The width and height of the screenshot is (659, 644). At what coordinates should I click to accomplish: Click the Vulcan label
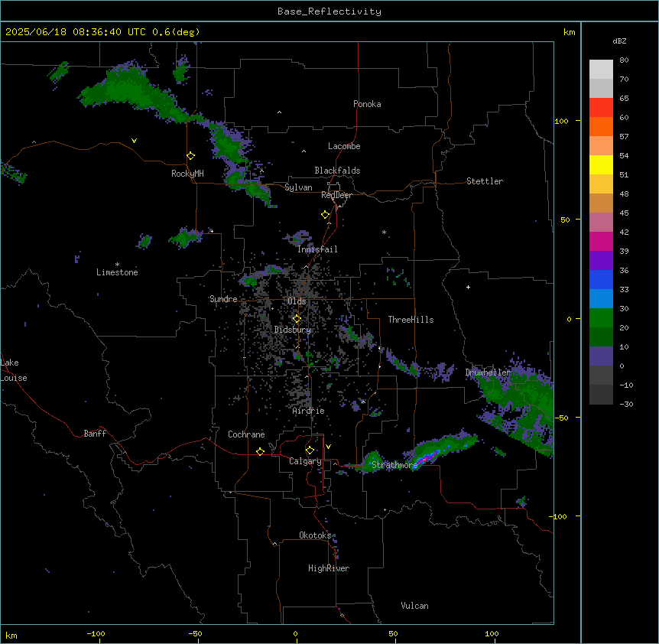[x=414, y=606]
